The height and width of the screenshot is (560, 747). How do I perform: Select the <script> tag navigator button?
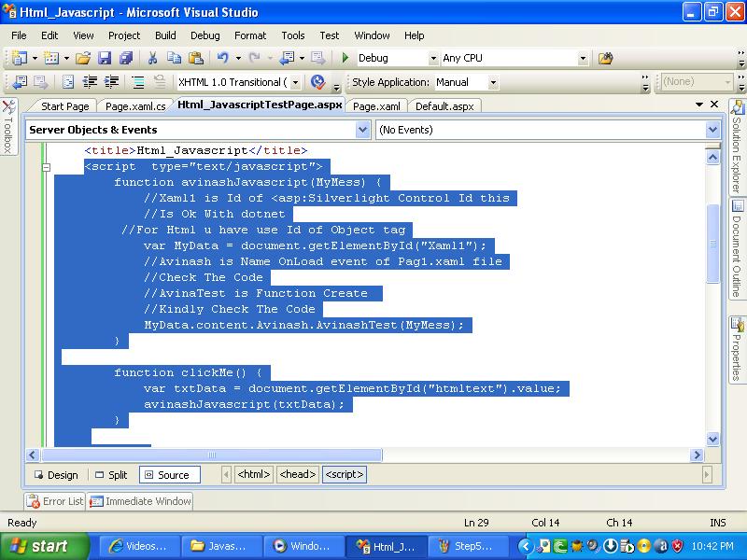344,474
